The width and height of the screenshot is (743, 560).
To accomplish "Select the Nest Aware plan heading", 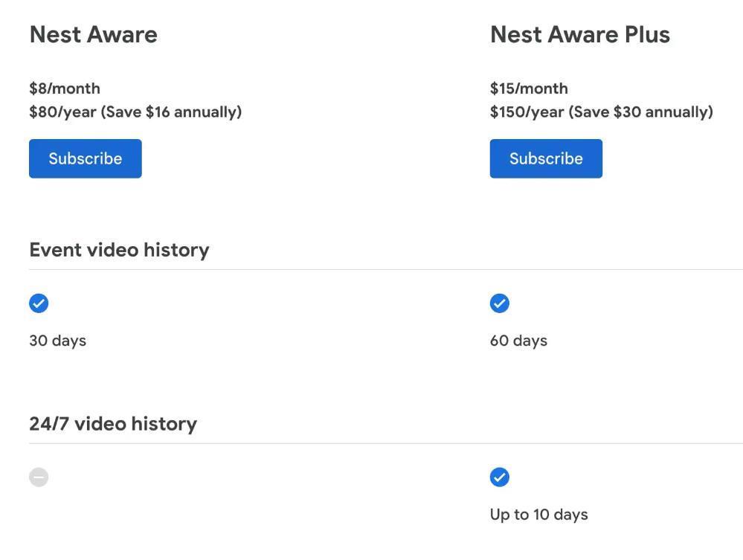I will pyautogui.click(x=93, y=34).
